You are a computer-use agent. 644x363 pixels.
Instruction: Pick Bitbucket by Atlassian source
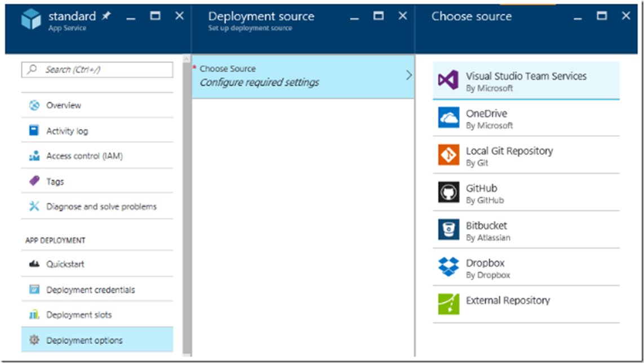pyautogui.click(x=526, y=230)
